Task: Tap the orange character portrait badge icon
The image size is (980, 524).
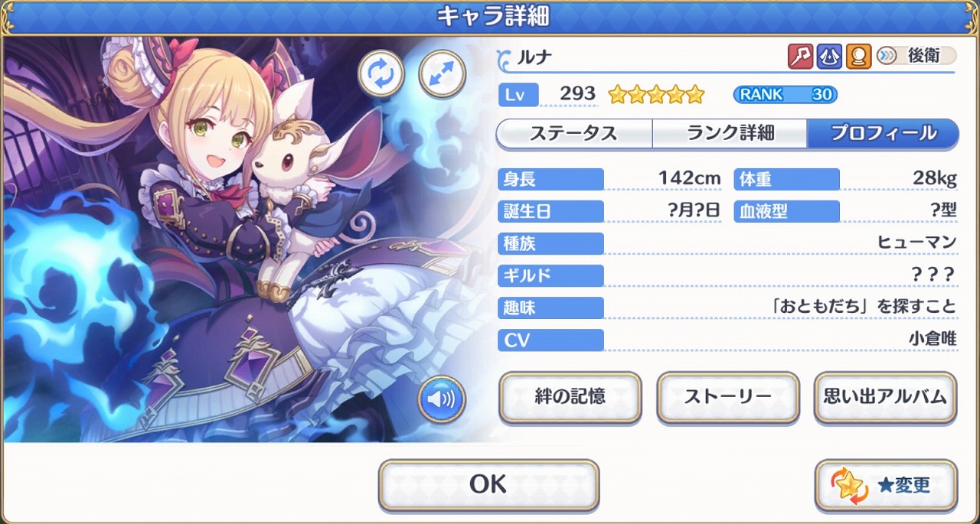Action: coord(858,56)
